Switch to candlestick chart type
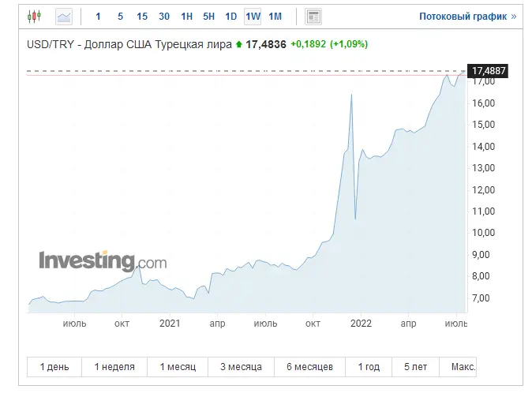532x393 pixels. (x=34, y=17)
